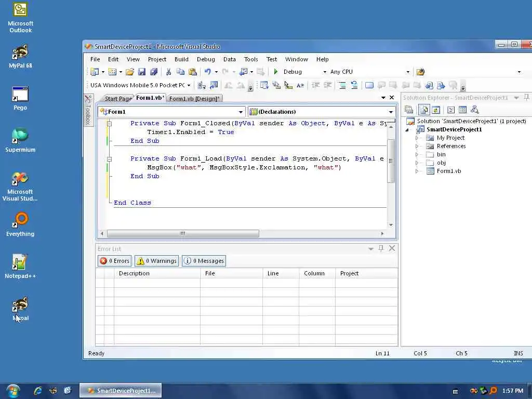This screenshot has width=532, height=399.
Task: Collapse the SmartDeviceProject1 project node
Action: click(x=407, y=129)
